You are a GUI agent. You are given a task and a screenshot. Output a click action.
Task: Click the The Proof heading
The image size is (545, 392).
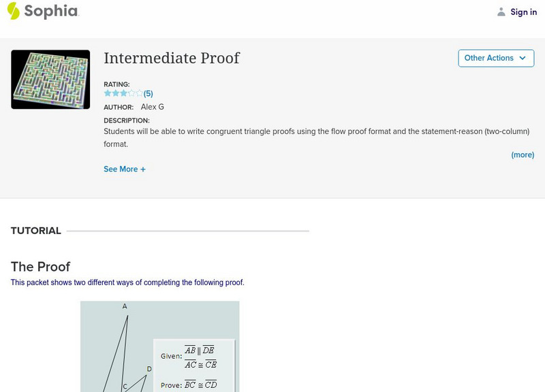(41, 267)
